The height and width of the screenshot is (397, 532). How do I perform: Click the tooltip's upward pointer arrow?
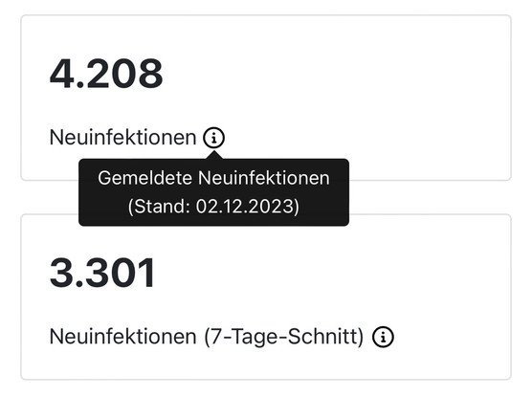coord(213,155)
